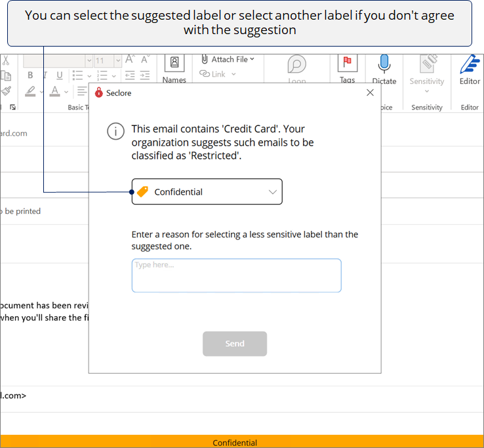Click the Loop icon in ribbon
The height and width of the screenshot is (448, 484).
[297, 64]
